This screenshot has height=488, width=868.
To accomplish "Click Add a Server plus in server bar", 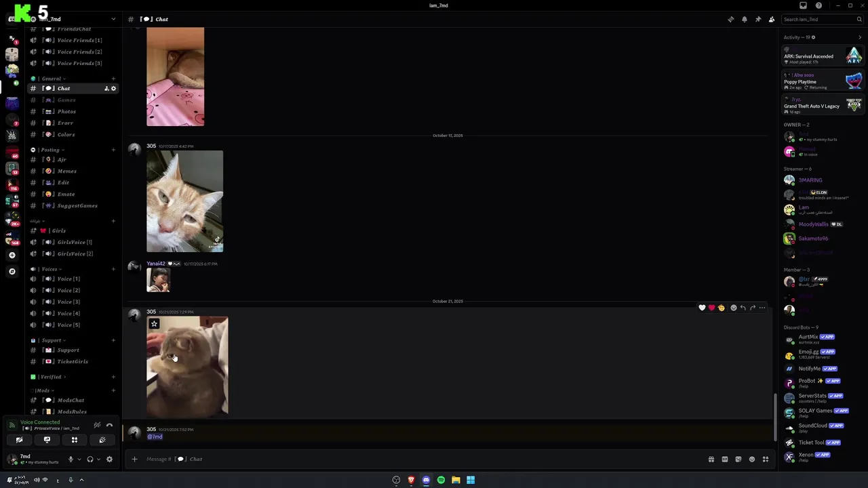I will tap(12, 256).
